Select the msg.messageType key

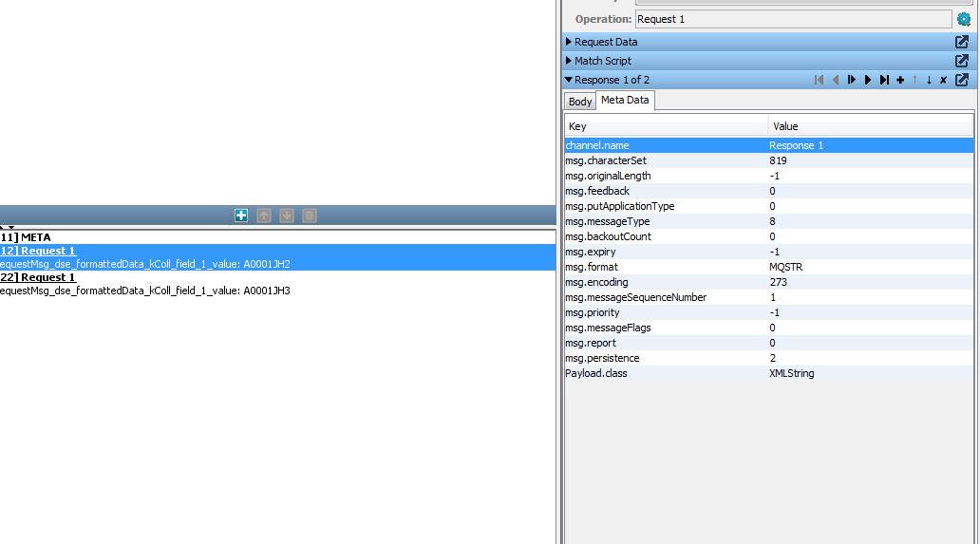[608, 221]
